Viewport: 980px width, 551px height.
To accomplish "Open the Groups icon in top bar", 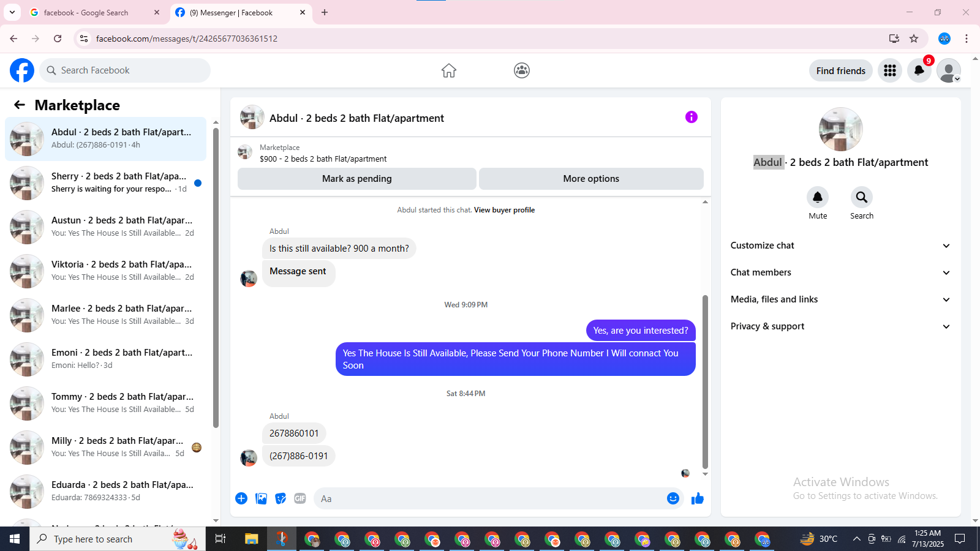I will (x=522, y=70).
